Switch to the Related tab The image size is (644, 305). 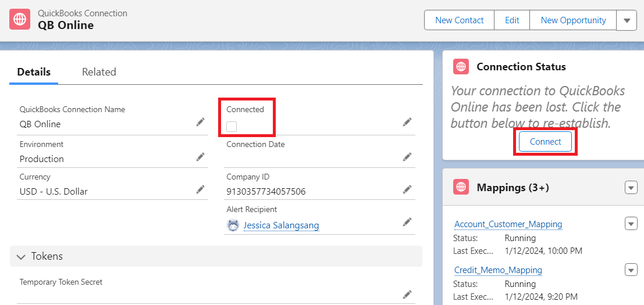99,72
